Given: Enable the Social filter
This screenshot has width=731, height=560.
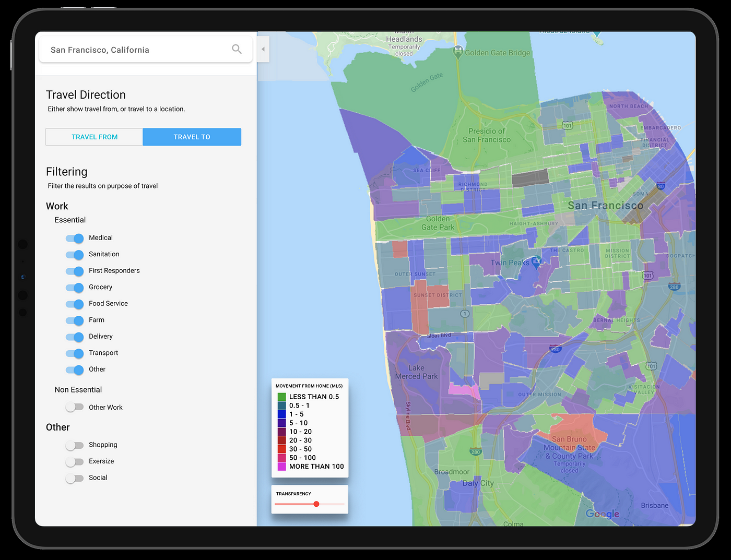Looking at the screenshot, I should coord(75,478).
